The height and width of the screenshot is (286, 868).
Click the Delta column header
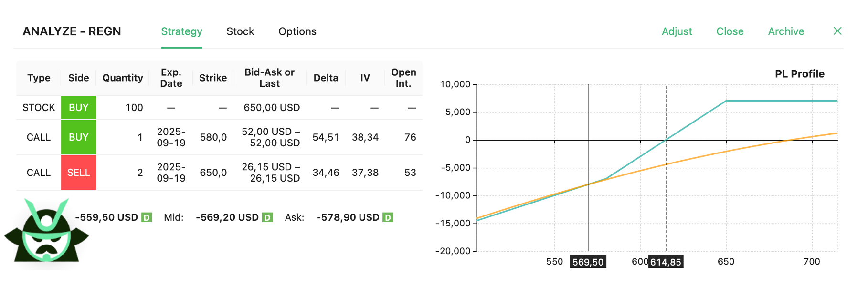click(x=326, y=78)
